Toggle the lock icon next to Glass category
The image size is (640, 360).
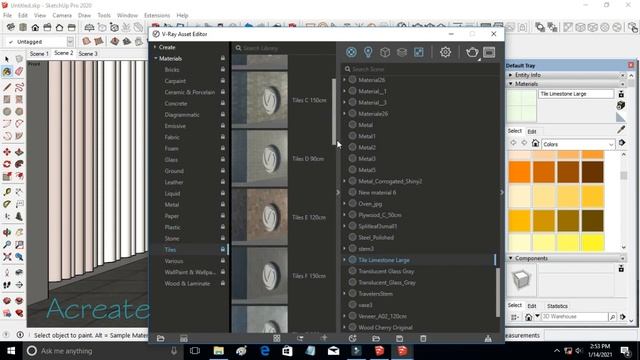223,159
